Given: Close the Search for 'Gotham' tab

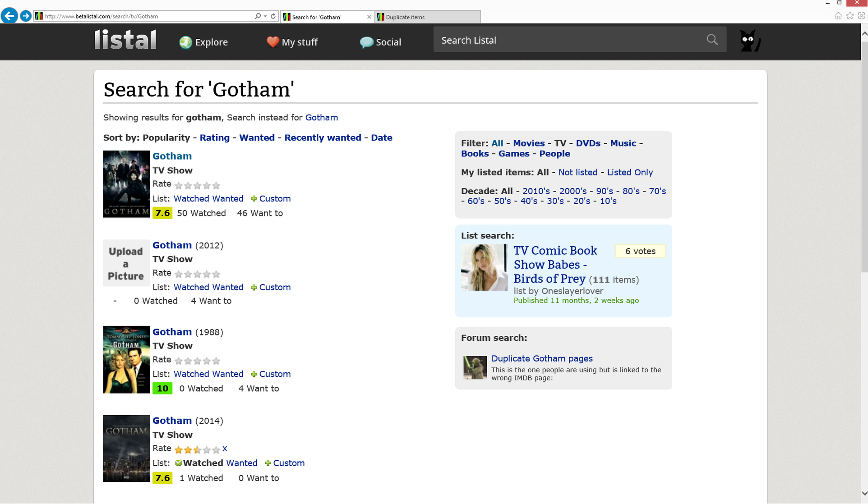Looking at the screenshot, I should click(x=369, y=17).
